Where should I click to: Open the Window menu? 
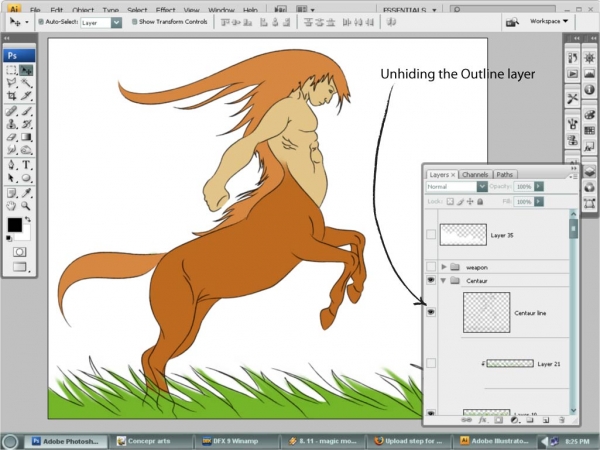(221, 10)
